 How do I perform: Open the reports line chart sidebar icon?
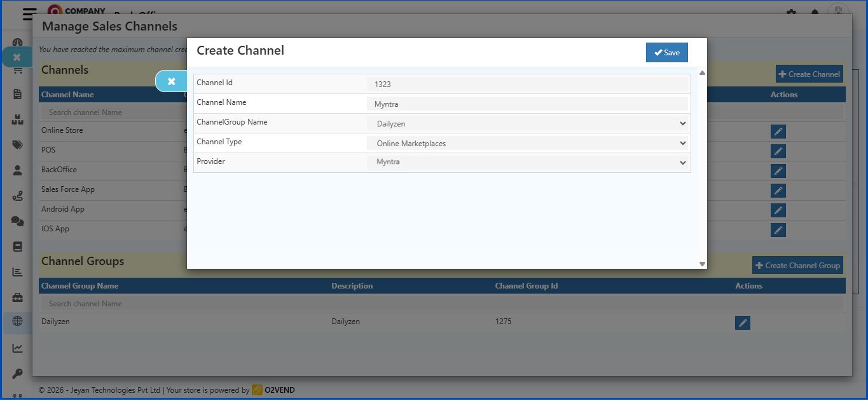tap(17, 348)
